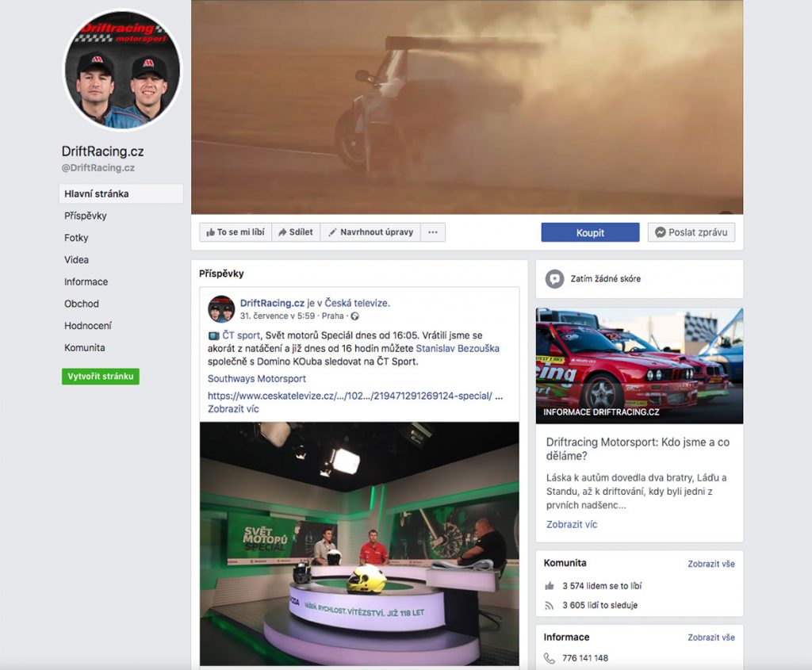812x670 pixels.
Task: Open the Česká televize link in post
Action: [x=358, y=304]
